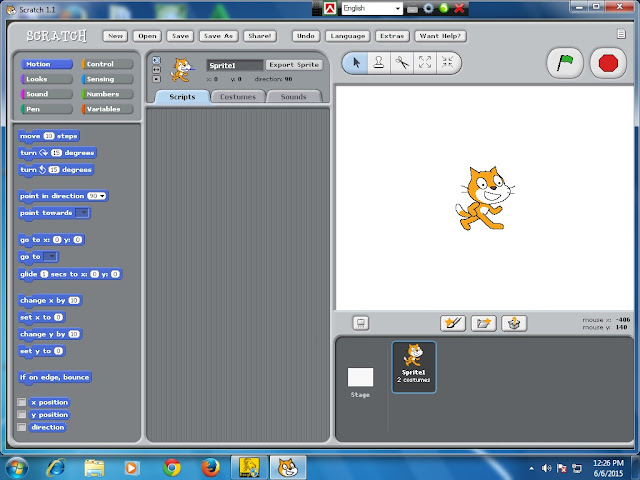Click the red stop sign button
The height and width of the screenshot is (480, 640).
[608, 63]
